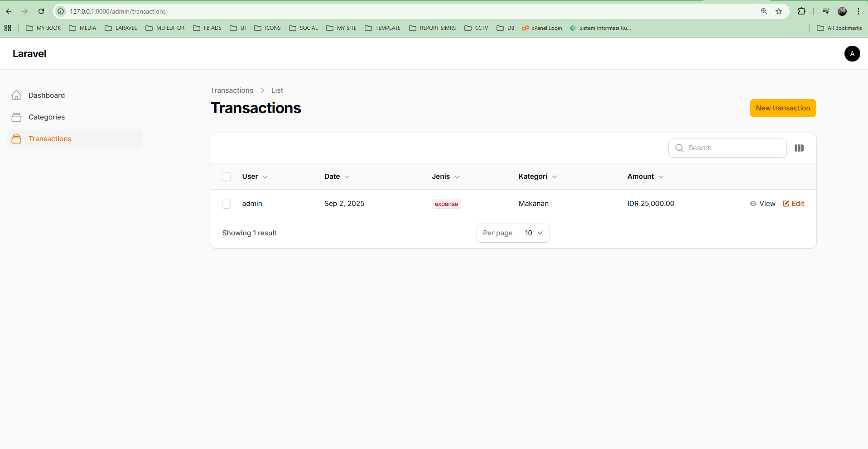Edit the admin transaction record
The height and width of the screenshot is (449, 868).
[x=794, y=204]
